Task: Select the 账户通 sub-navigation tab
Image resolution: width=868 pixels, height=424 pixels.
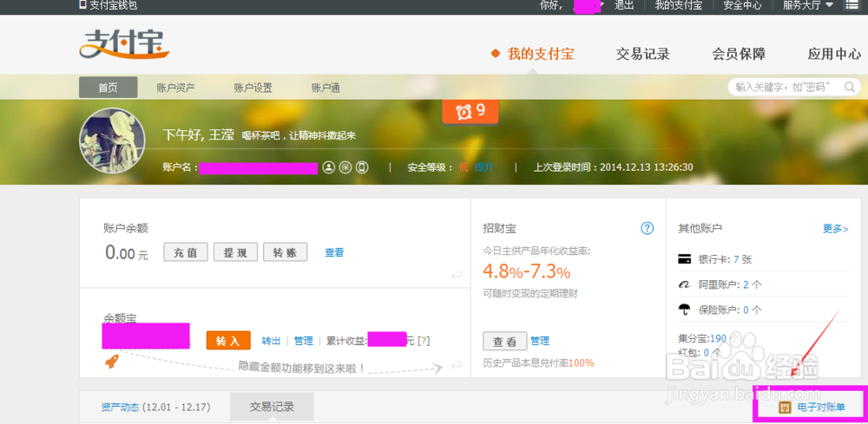Action: click(x=325, y=88)
